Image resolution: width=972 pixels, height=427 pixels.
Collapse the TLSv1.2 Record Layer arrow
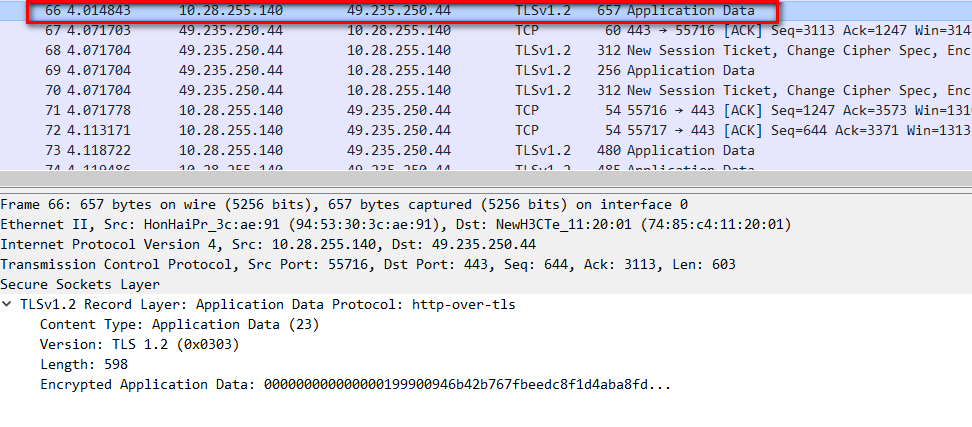(x=8, y=304)
